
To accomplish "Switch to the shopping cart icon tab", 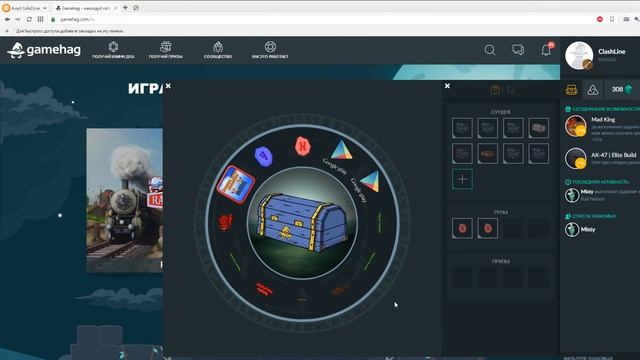I will click(510, 90).
